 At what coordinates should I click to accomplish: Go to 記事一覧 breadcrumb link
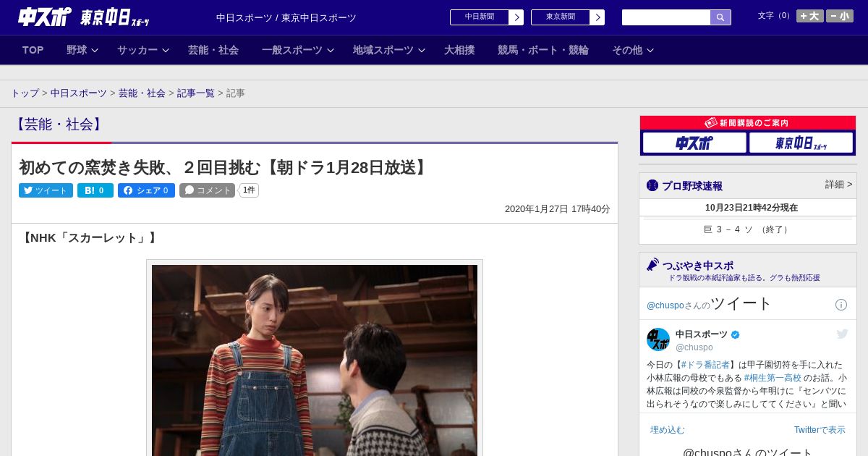coord(196,93)
